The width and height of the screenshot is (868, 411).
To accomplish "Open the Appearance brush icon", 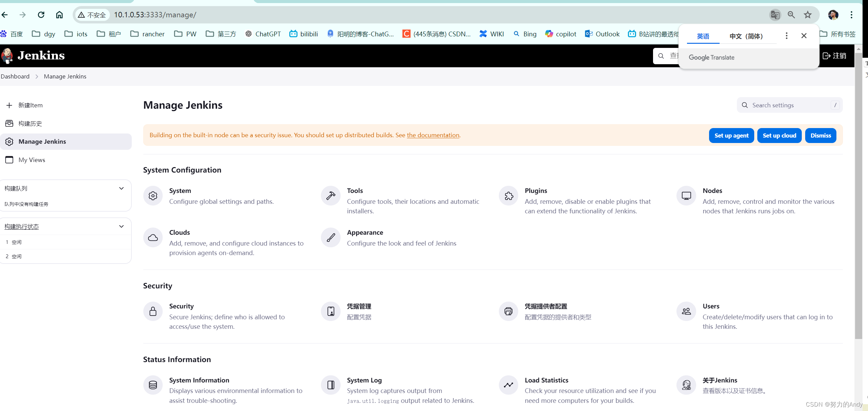I will (331, 237).
